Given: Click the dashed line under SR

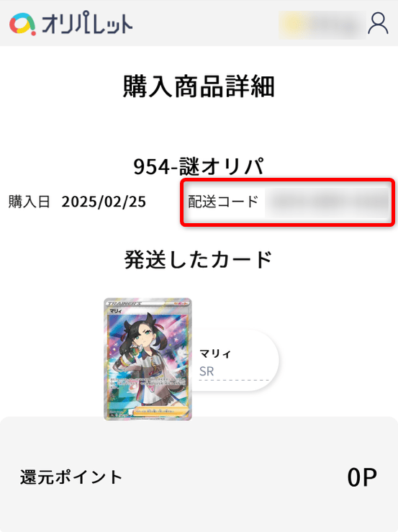Looking at the screenshot, I should pyautogui.click(x=234, y=380).
